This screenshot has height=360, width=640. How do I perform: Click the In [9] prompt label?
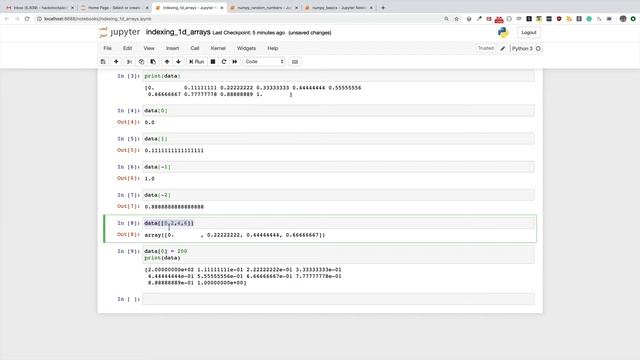pos(128,251)
